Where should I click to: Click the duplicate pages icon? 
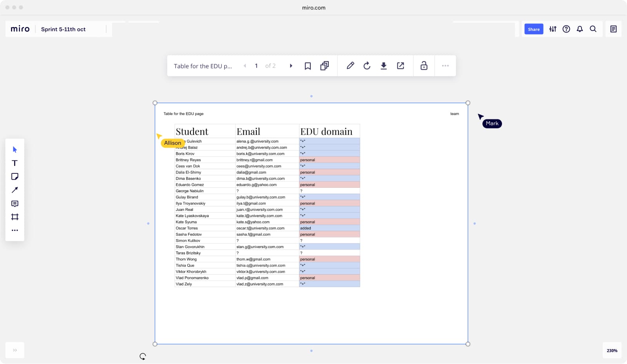point(324,66)
